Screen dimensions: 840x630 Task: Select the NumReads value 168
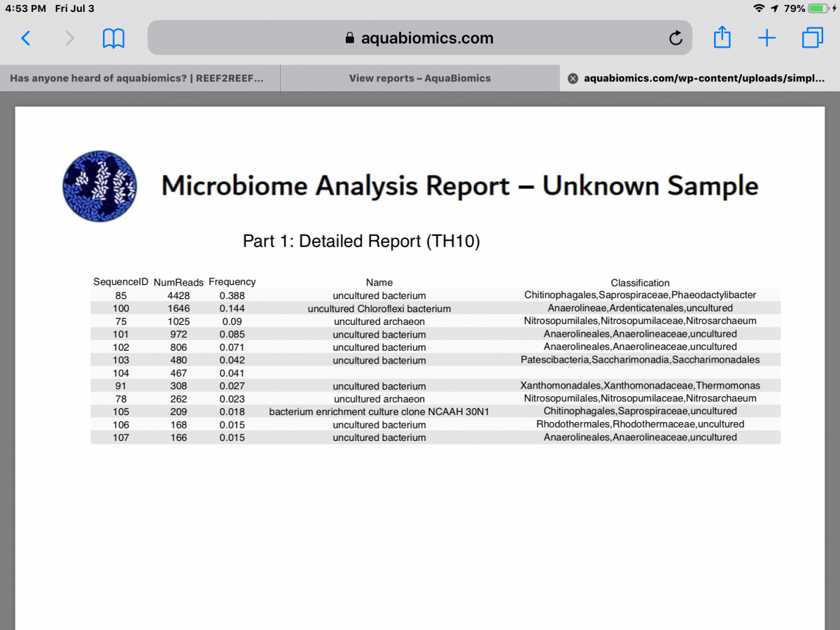[x=178, y=425]
